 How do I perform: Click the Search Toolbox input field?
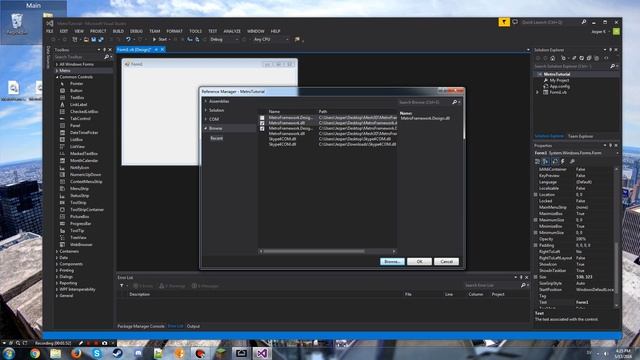click(79, 57)
